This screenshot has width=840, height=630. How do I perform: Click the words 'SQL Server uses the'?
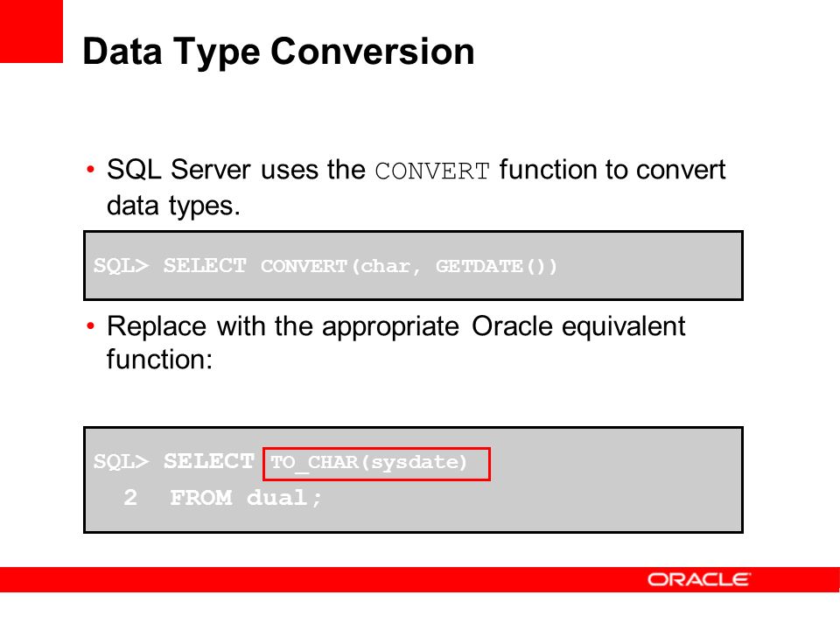[x=235, y=169]
